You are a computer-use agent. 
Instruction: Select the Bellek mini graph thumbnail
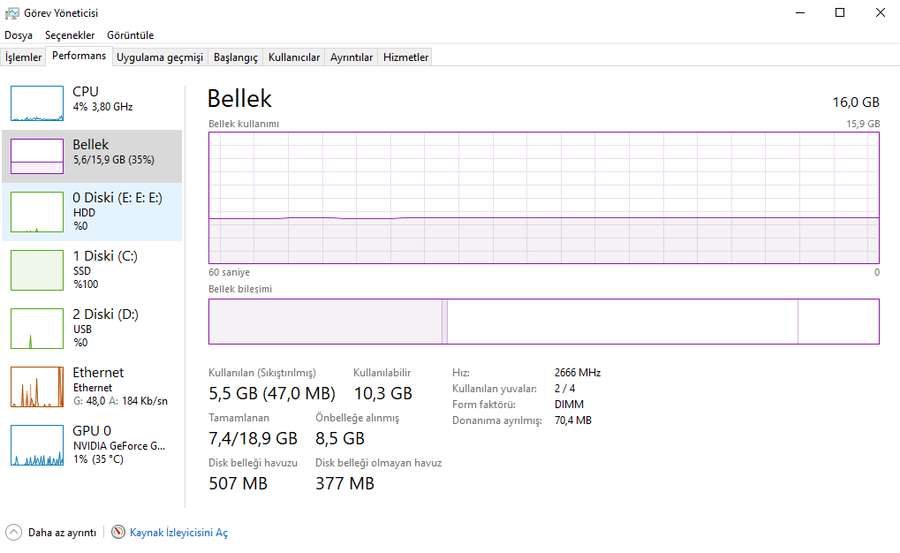[37, 156]
